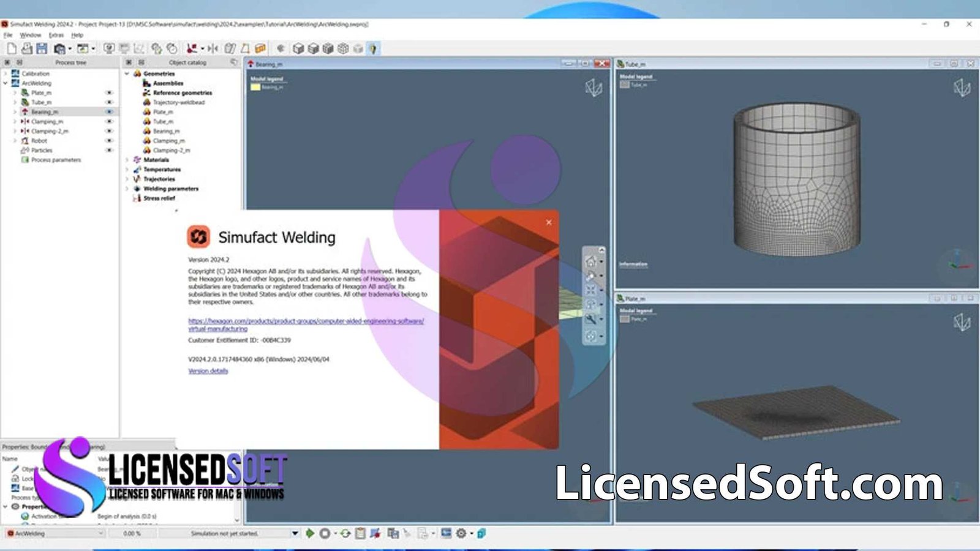The height and width of the screenshot is (551, 980).
Task: Click the fit-to-view arrows icon in viewport toolbar
Action: pos(590,290)
